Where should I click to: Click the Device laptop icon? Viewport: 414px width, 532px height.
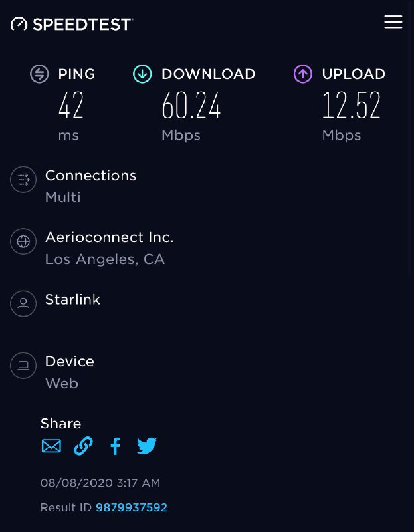(23, 366)
